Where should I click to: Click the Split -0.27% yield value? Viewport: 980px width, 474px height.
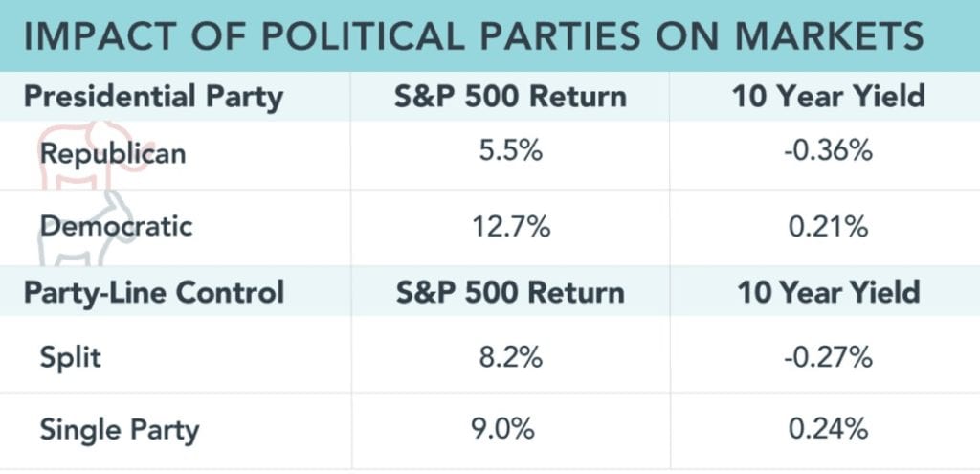click(823, 358)
